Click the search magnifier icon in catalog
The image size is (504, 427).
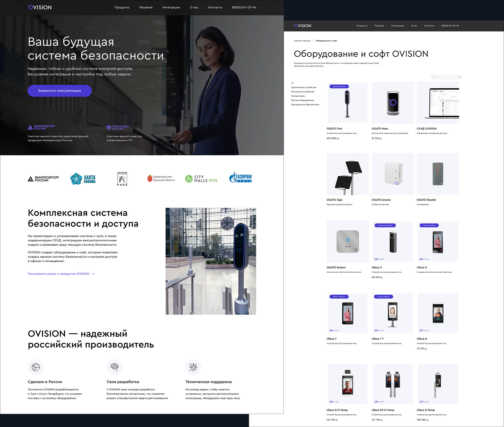[459, 77]
